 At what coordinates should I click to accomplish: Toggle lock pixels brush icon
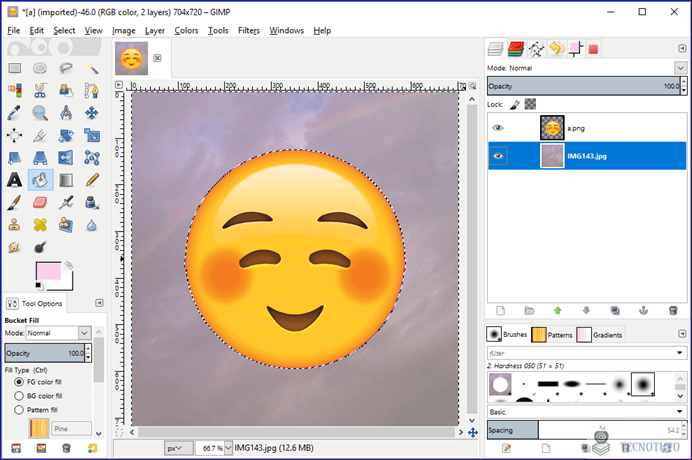click(515, 105)
